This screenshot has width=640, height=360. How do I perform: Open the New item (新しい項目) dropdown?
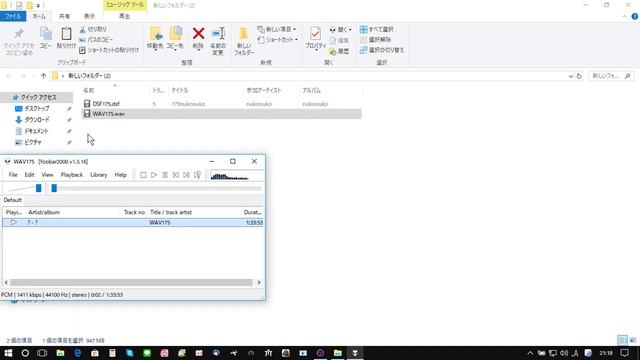(277, 29)
